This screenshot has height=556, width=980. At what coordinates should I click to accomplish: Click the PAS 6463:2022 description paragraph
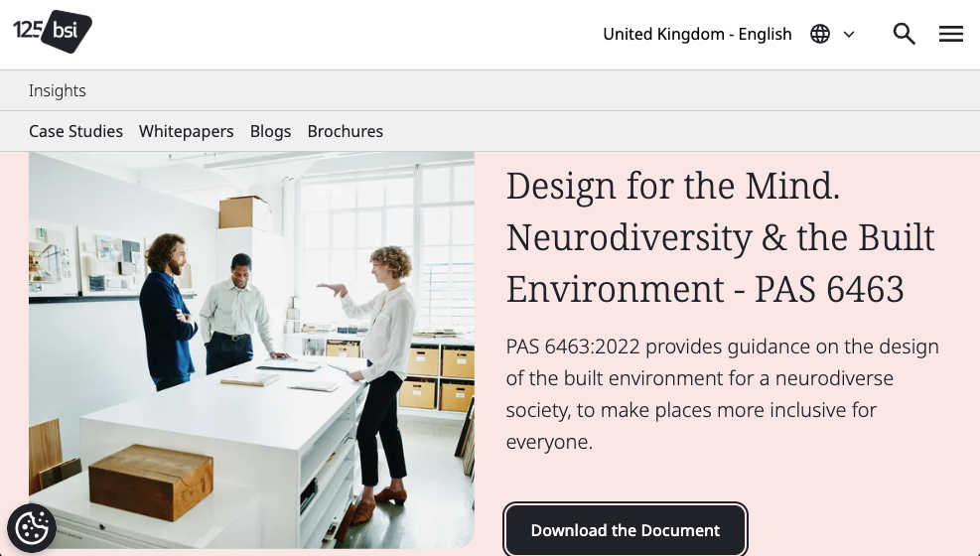point(722,393)
